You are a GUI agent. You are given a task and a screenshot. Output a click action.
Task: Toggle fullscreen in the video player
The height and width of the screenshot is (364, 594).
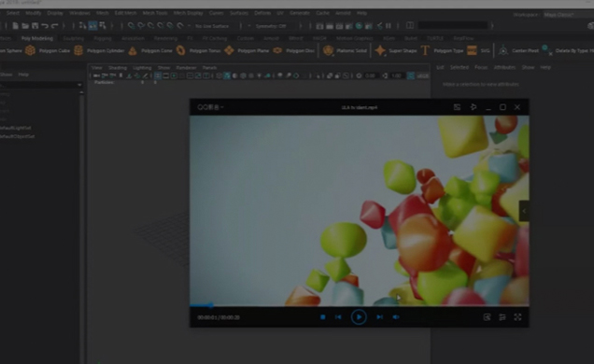point(517,317)
